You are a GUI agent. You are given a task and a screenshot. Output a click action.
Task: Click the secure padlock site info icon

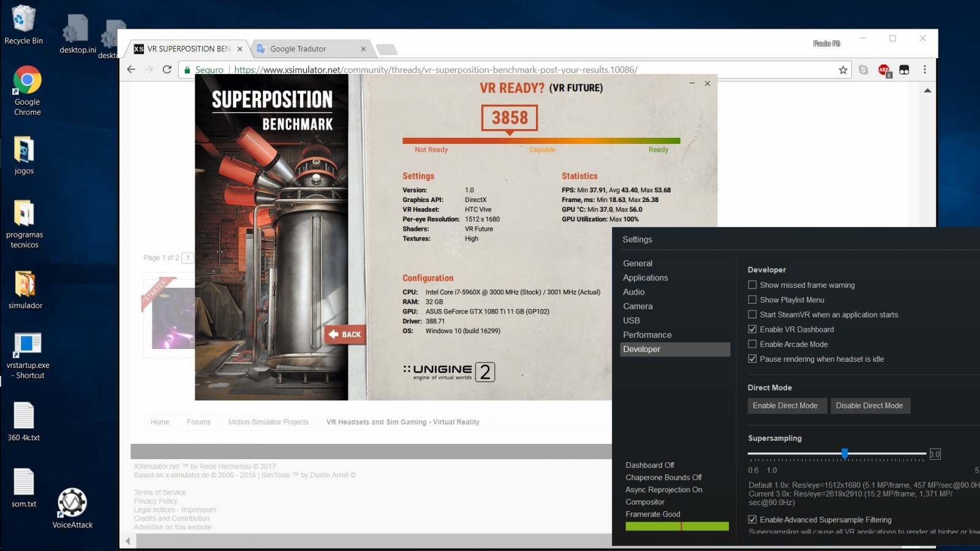point(187,70)
